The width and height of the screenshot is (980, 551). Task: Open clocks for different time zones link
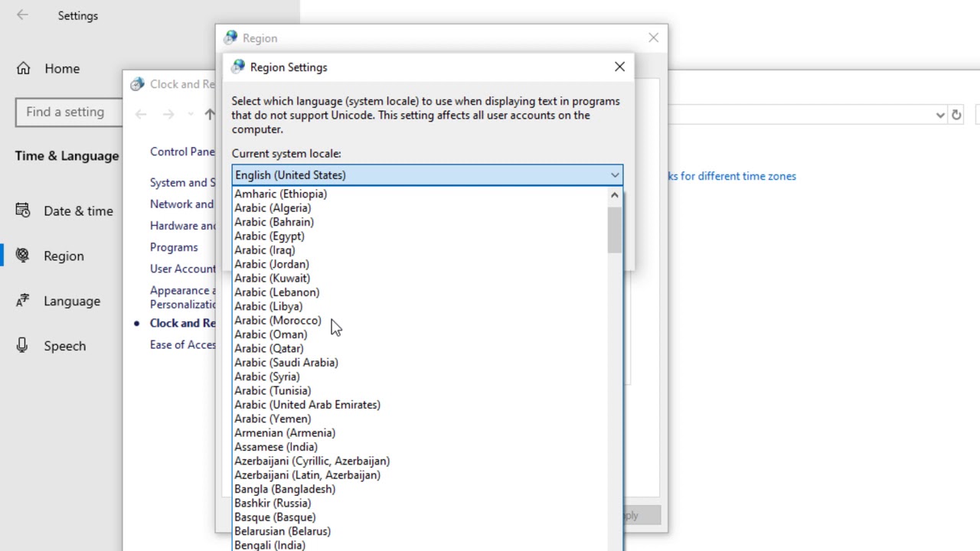[732, 176]
